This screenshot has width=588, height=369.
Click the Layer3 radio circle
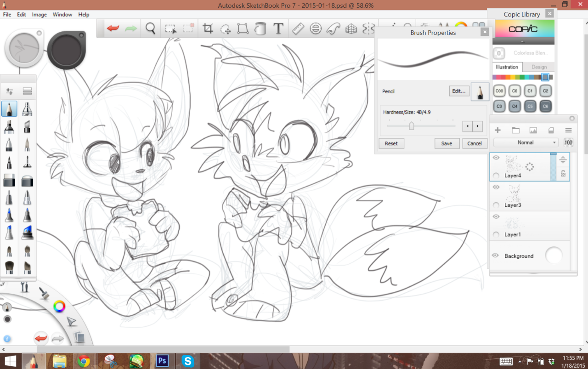pyautogui.click(x=496, y=205)
